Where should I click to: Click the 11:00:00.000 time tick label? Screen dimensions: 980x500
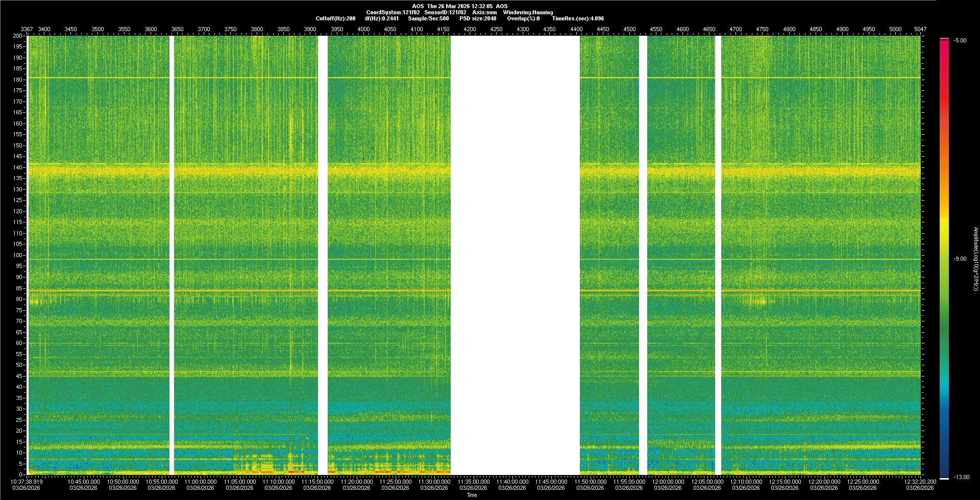tap(201, 482)
